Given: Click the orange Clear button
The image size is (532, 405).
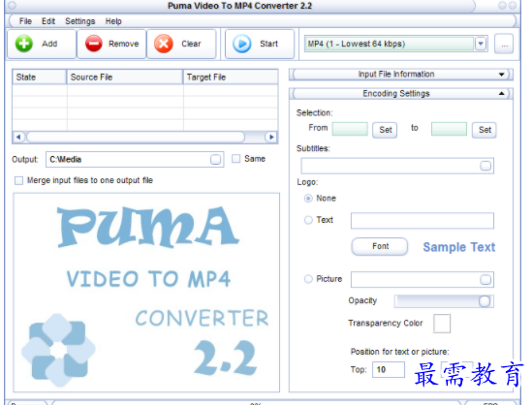Looking at the screenshot, I should (181, 44).
